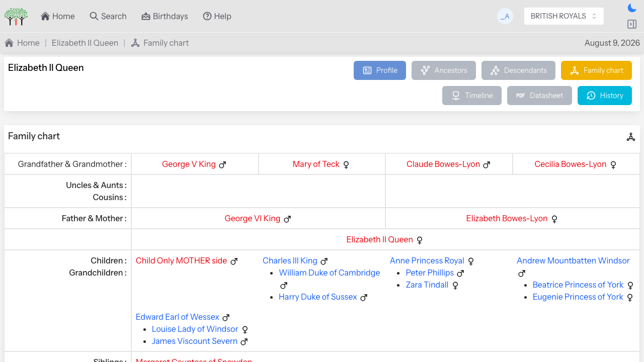This screenshot has width=644, height=362.
Task: Toggle dark mode moon icon
Action: (632, 8)
